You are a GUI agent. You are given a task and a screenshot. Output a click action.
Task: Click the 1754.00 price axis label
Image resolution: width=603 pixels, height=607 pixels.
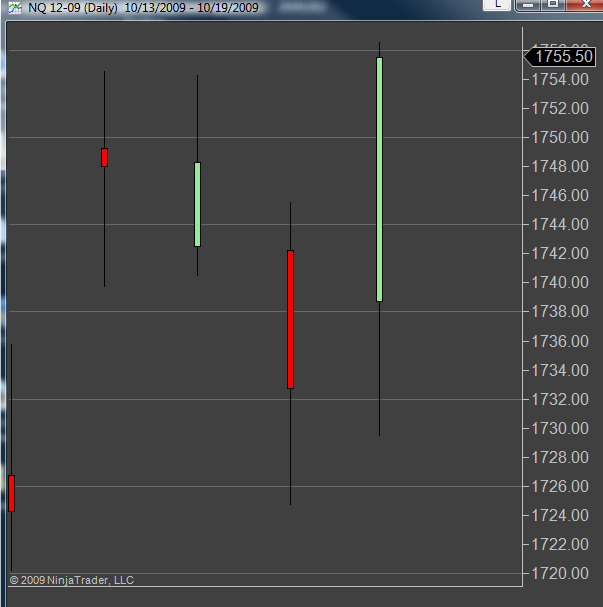(x=560, y=80)
